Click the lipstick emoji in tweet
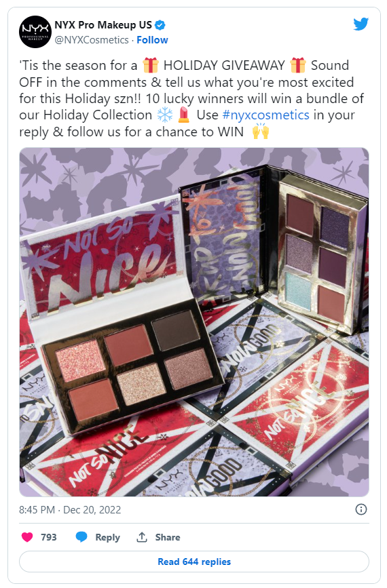Image resolution: width=387 pixels, height=588 pixels. [183, 115]
